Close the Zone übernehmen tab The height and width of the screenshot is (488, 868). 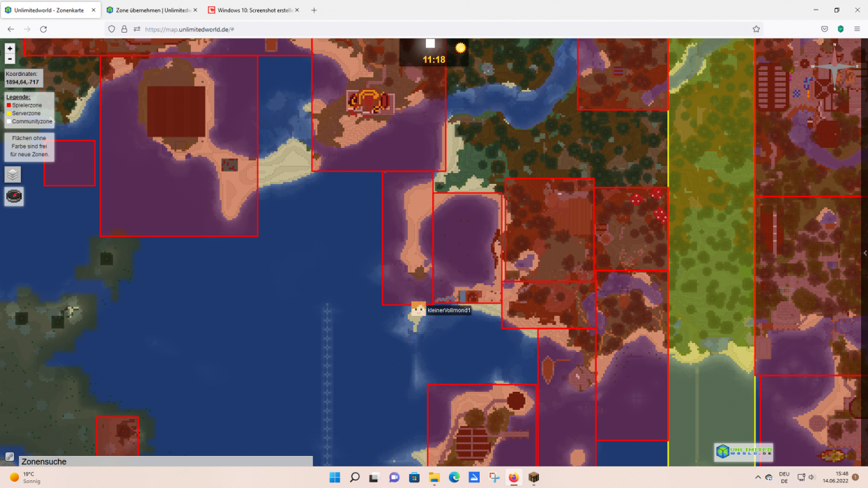pyautogui.click(x=194, y=10)
